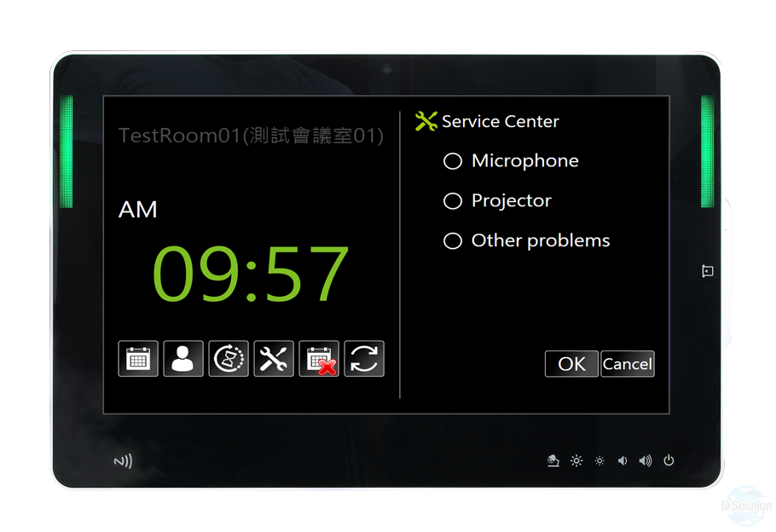The width and height of the screenshot is (776, 532).
Task: Cancel booking via calendar red X icon
Action: (x=319, y=359)
